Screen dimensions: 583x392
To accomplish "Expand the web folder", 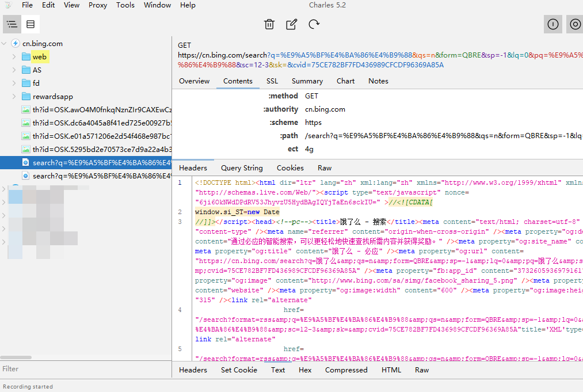I will click(x=14, y=57).
